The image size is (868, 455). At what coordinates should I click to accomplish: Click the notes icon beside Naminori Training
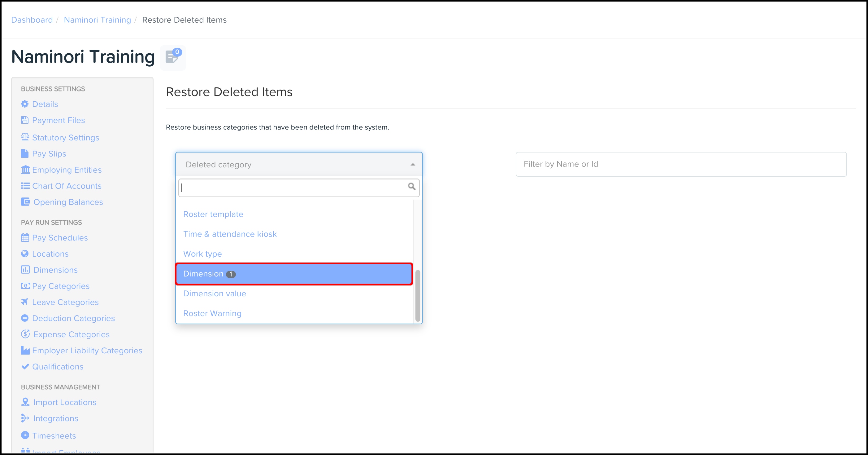point(172,57)
